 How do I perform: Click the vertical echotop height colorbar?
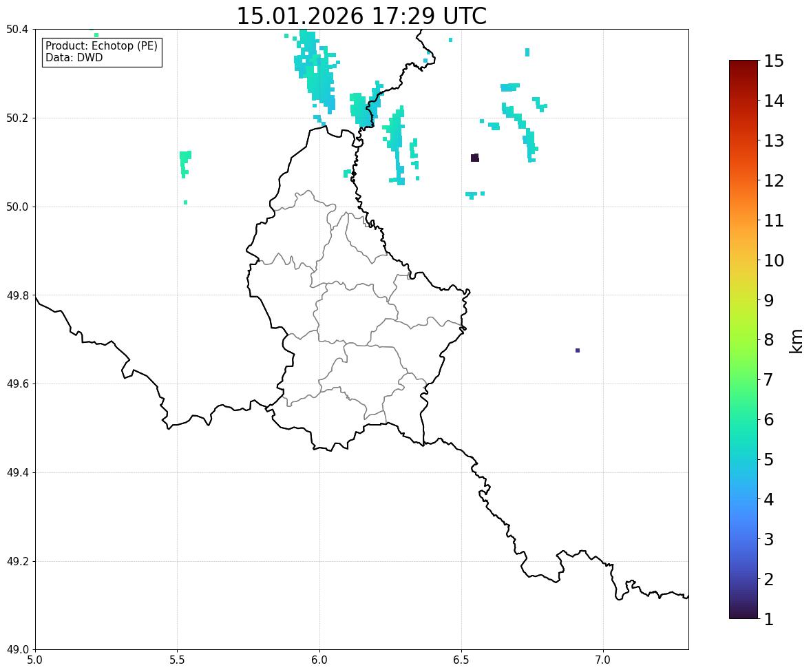tap(744, 339)
